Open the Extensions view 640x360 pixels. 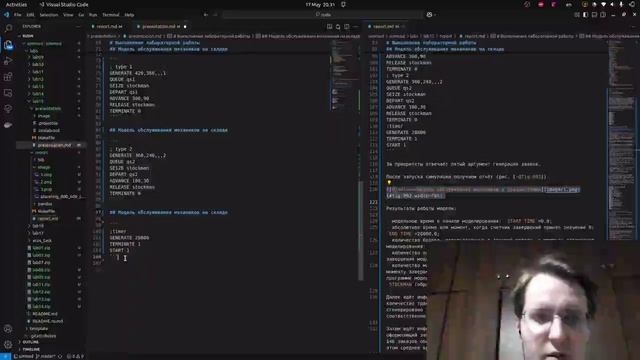8,77
